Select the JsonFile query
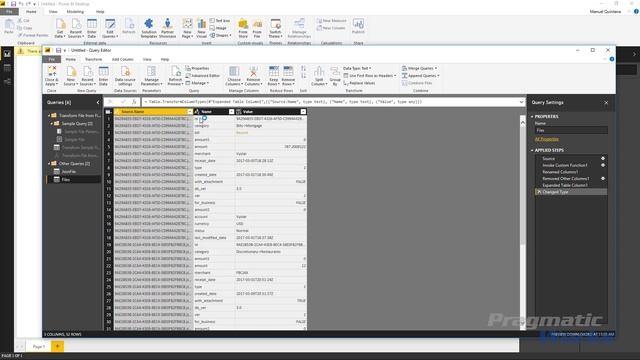This screenshot has height=360, width=640. 69,171
